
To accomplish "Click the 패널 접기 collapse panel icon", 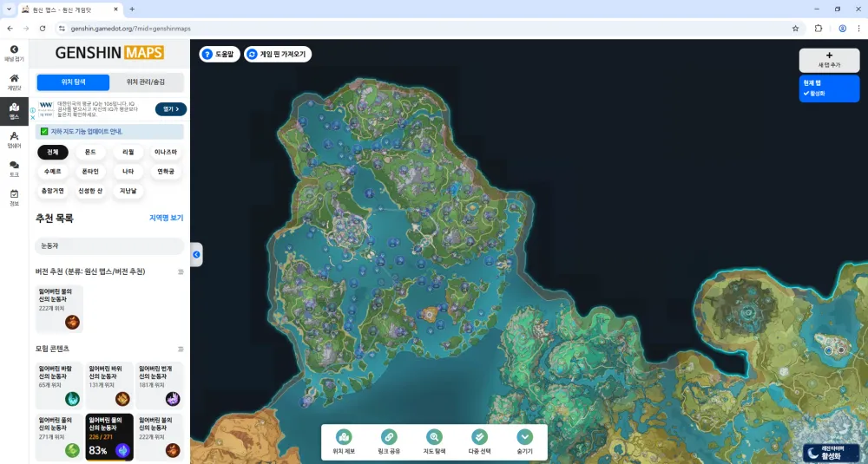I will tap(14, 49).
